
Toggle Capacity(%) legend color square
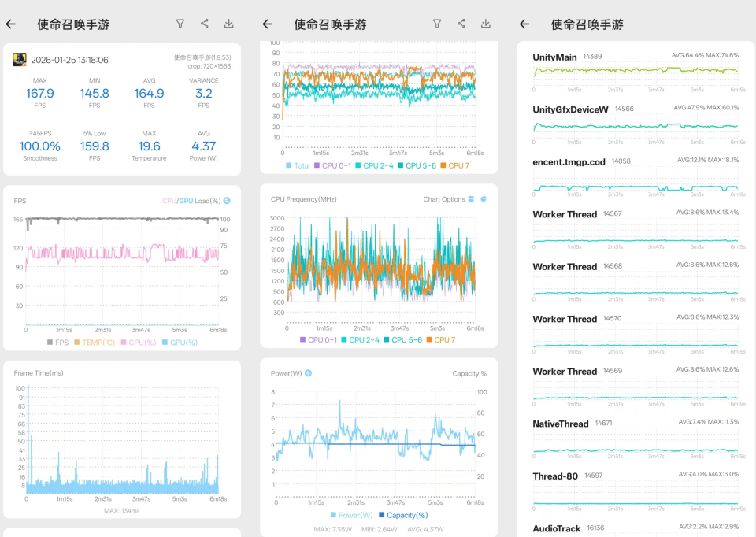pos(382,515)
